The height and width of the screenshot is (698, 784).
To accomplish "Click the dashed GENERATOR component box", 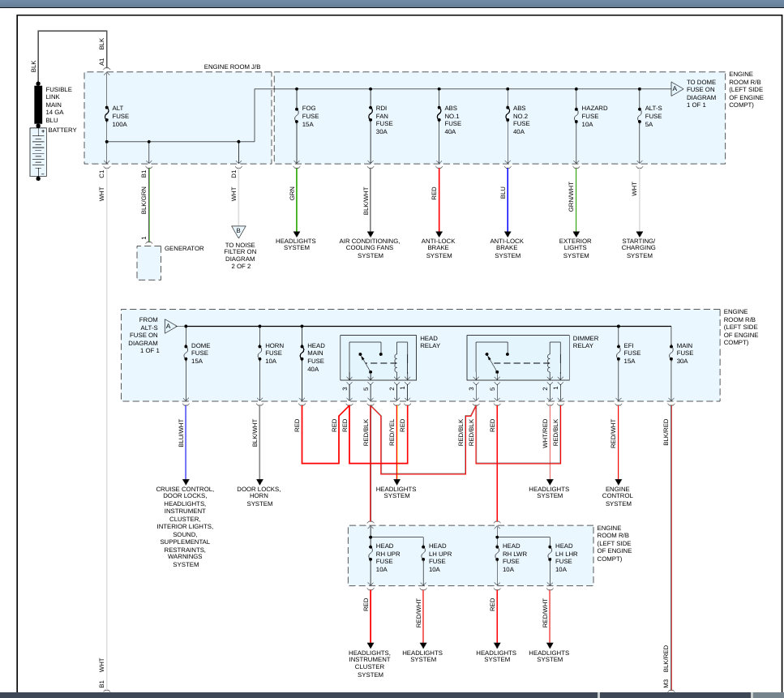I will (x=149, y=263).
